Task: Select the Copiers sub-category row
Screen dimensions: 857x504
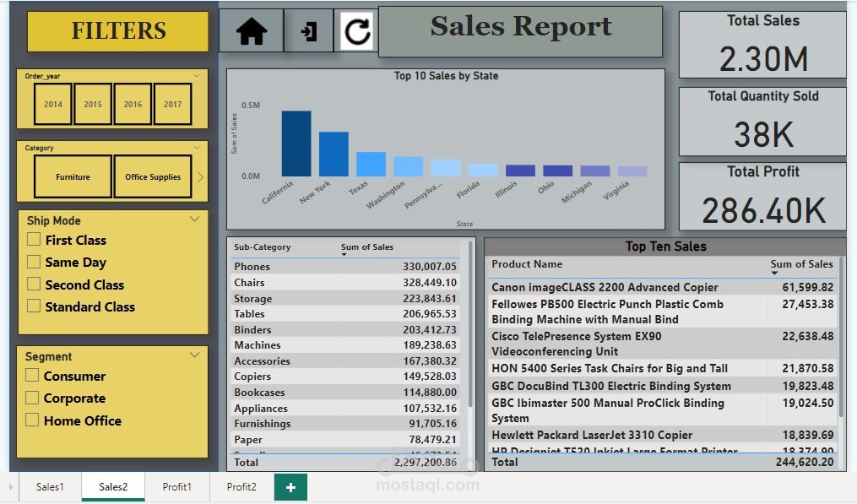Action: 345,376
